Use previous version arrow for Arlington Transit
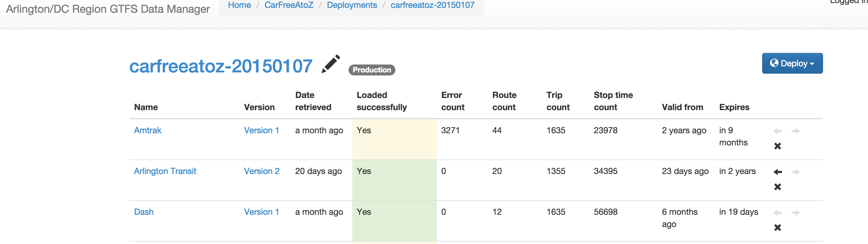Viewport: 868px width, 244px height. click(778, 172)
